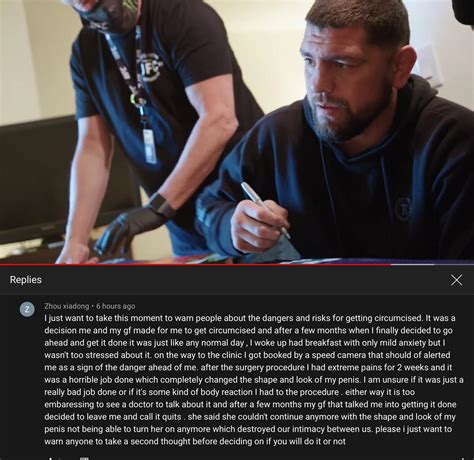Jump to the grey buffered progress section
Screen dimensions: 474x460
413,265
